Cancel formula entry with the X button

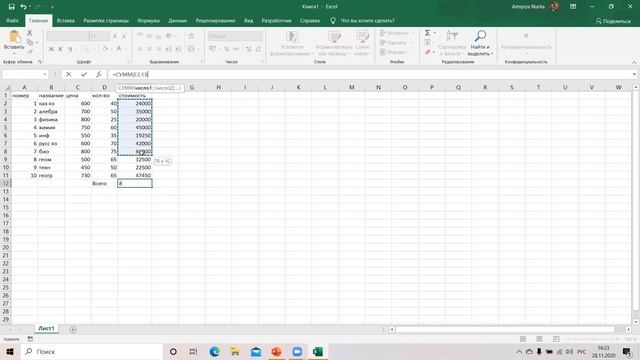tap(69, 74)
